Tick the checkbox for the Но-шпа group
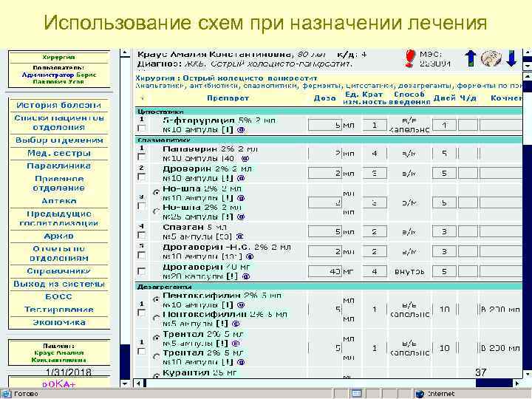Viewport: 532px width, 399px height. (142, 206)
